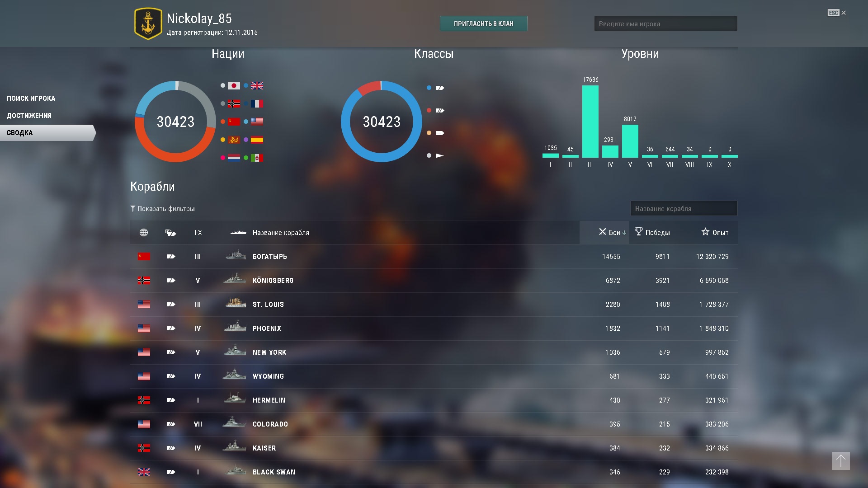Screen dimensions: 868x488
Task: Open the Достижения section
Action: pos(29,116)
